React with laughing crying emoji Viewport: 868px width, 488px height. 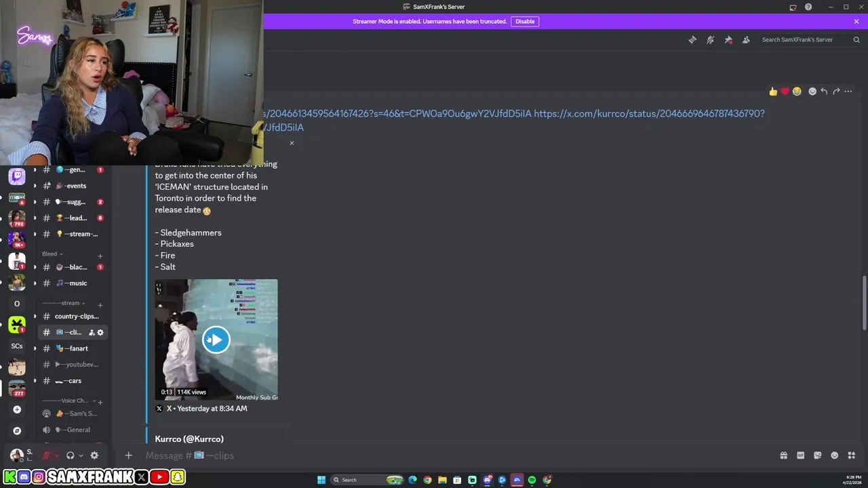click(x=797, y=91)
